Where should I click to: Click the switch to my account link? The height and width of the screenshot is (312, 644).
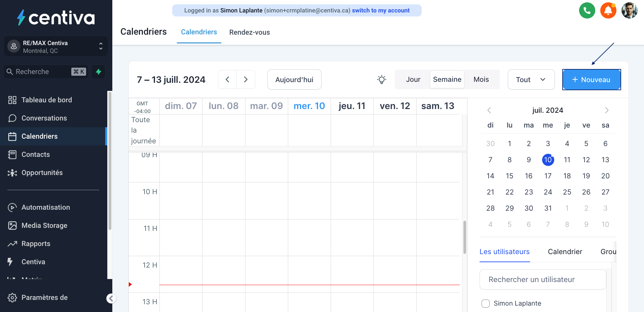tap(381, 10)
